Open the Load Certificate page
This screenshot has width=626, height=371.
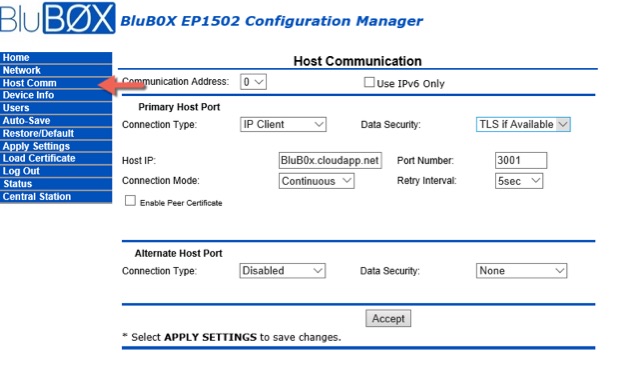click(x=56, y=158)
